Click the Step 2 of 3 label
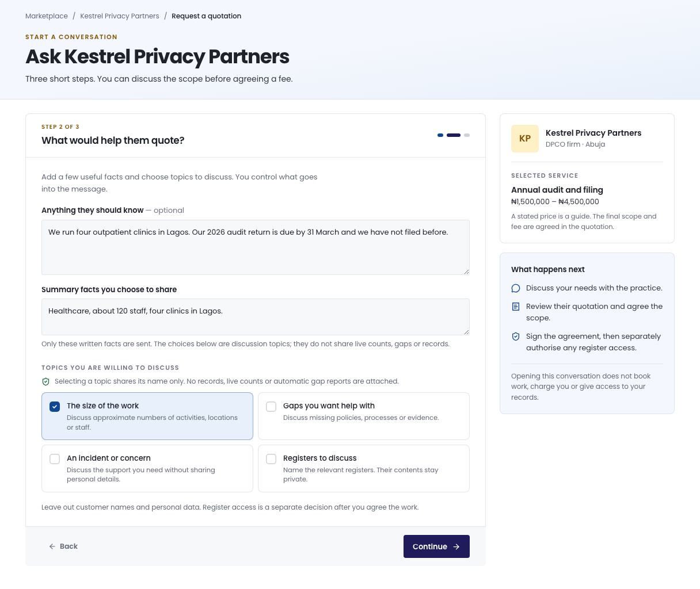700x589 pixels. coord(60,127)
